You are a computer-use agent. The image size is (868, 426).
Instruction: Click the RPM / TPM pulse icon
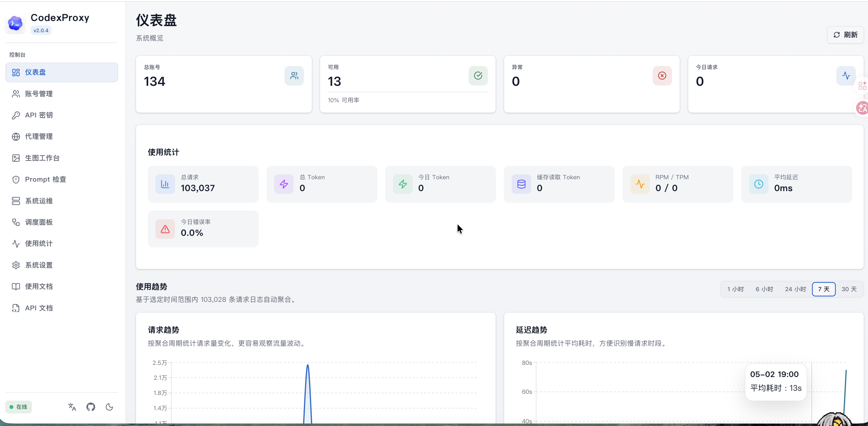[x=640, y=184]
